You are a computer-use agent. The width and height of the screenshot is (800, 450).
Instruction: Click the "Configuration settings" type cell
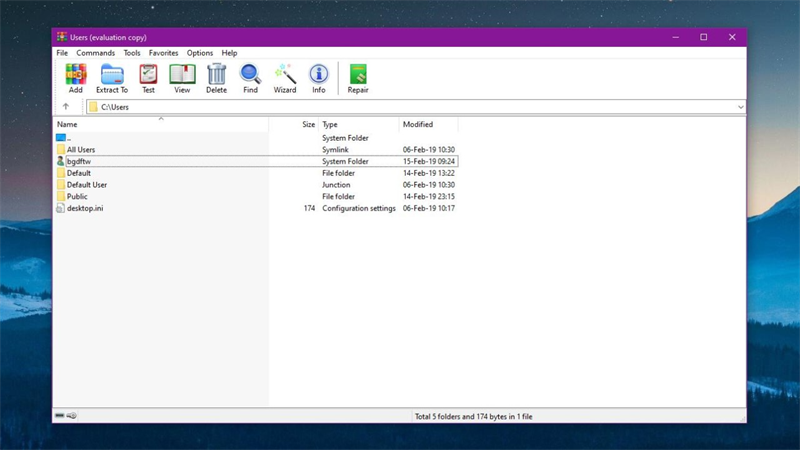pyautogui.click(x=359, y=208)
